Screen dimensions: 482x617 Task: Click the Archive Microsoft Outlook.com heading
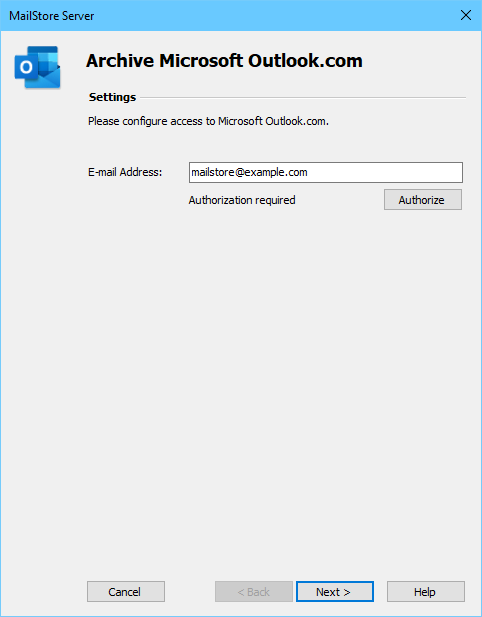(224, 61)
